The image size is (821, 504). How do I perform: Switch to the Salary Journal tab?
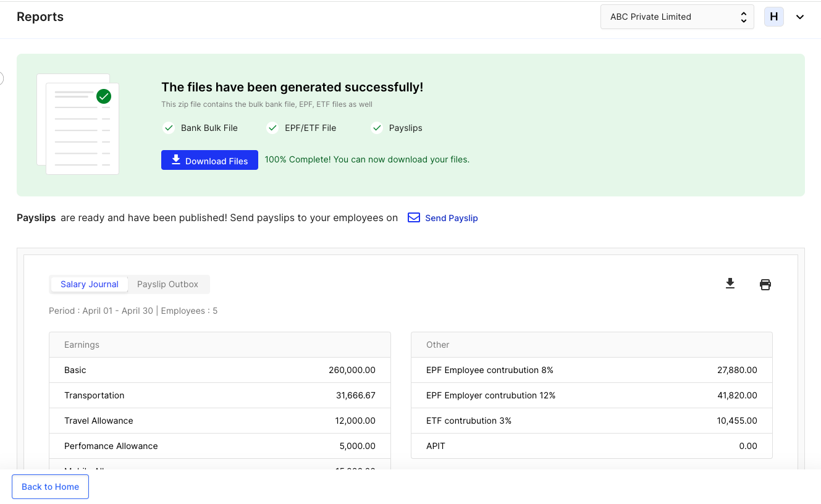coord(90,284)
